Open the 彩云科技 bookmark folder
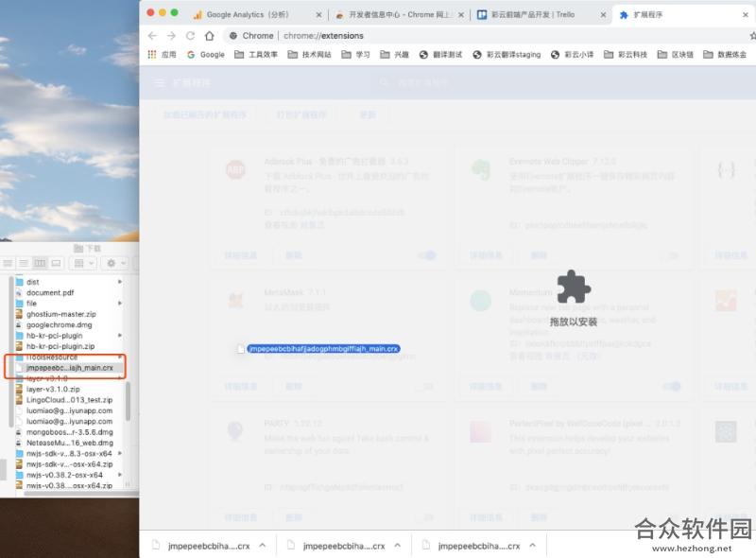 tap(626, 55)
